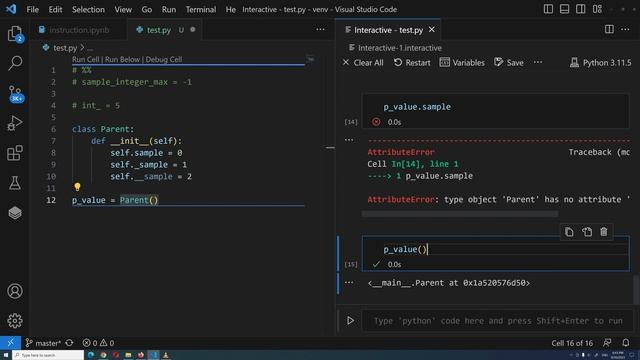Click the middle icon in the p_value() cell toolbar
The width and height of the screenshot is (640, 360).
pos(587,232)
